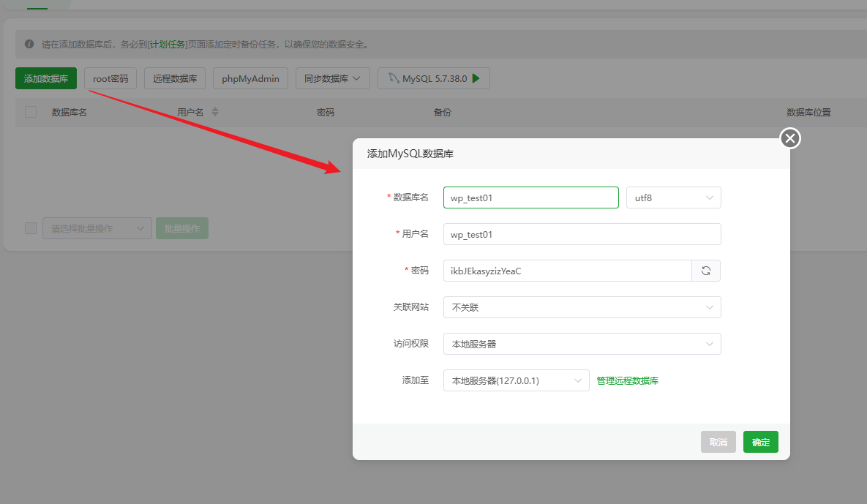
Task: Regenerate password with the refresh icon
Action: [706, 271]
